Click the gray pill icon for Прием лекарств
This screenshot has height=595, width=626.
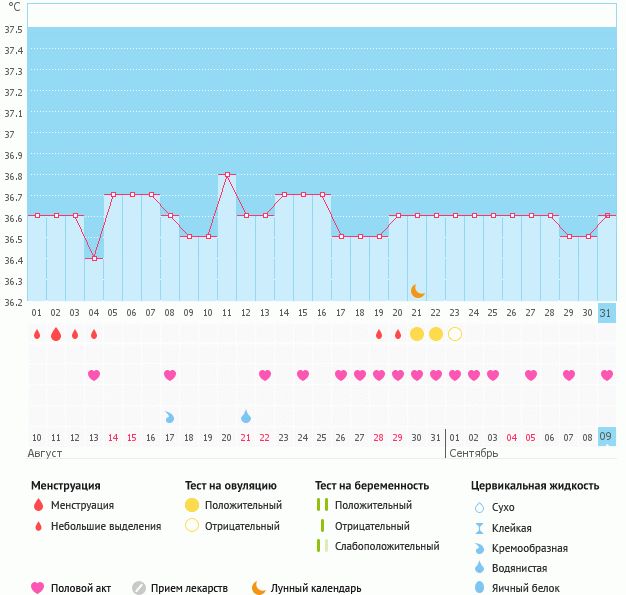(x=139, y=588)
